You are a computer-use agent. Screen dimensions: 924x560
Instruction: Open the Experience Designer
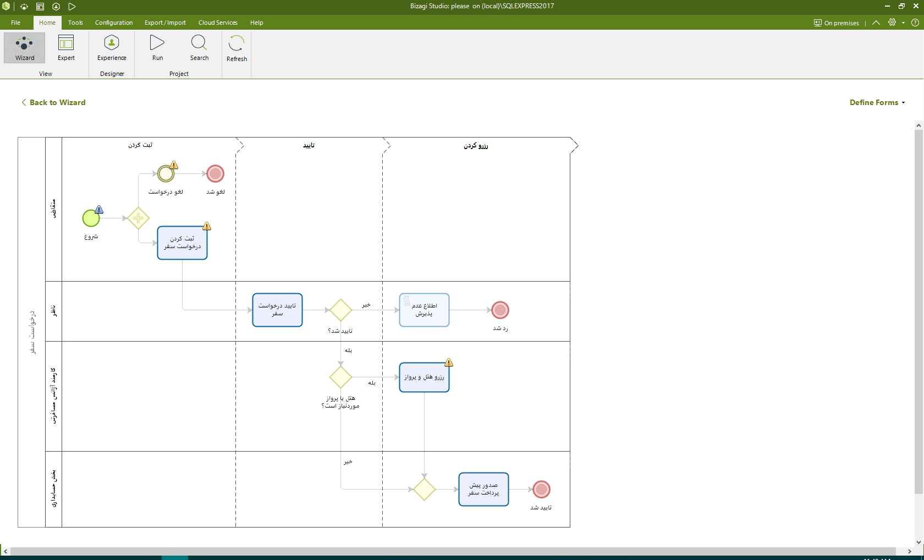click(x=112, y=48)
